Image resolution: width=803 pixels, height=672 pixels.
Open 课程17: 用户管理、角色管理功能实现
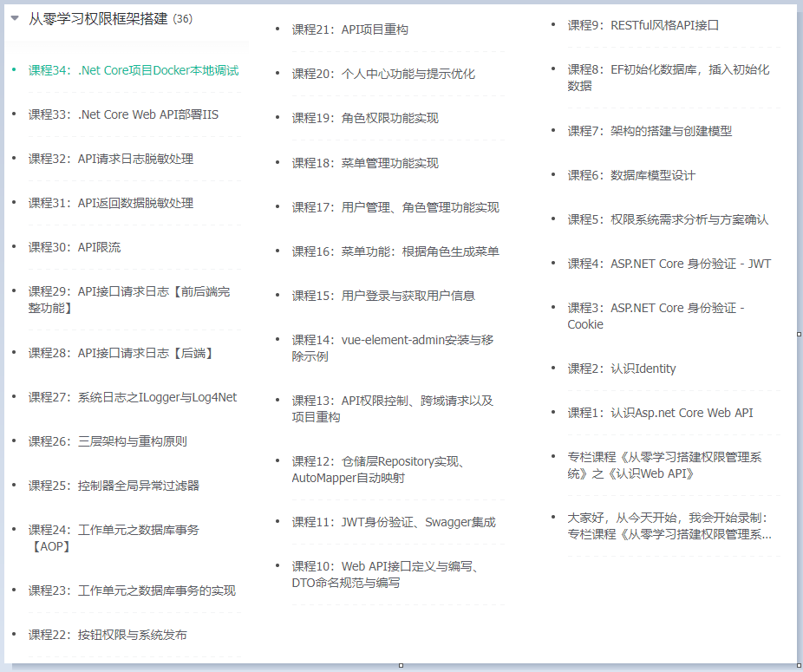395,207
